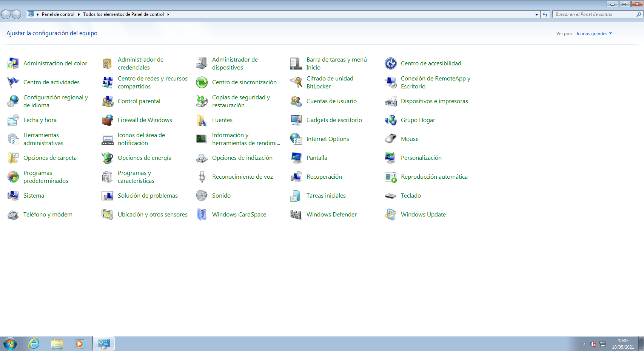This screenshot has height=351, width=644.
Task: Open the Centro de actividades flag icon
Action: tap(13, 82)
